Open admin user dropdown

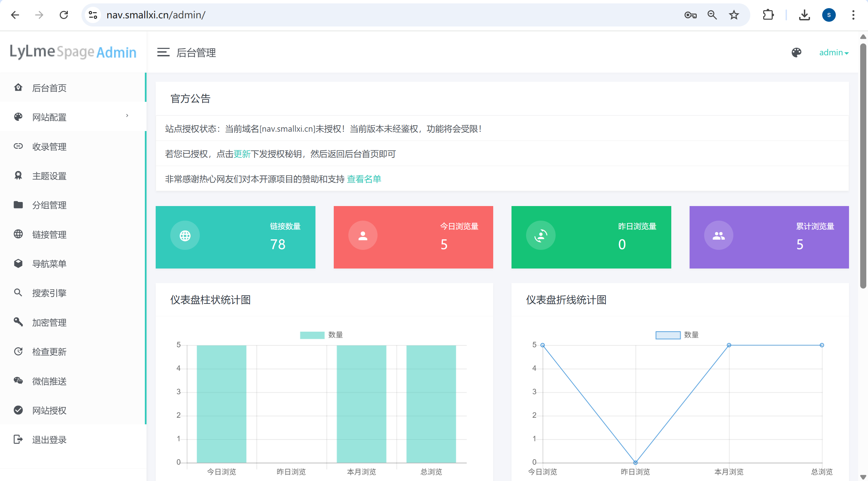(833, 53)
